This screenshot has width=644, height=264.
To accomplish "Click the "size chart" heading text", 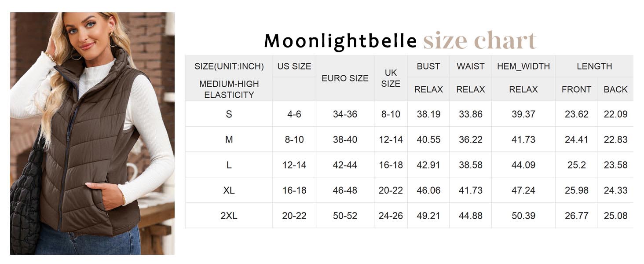I will (x=479, y=41).
